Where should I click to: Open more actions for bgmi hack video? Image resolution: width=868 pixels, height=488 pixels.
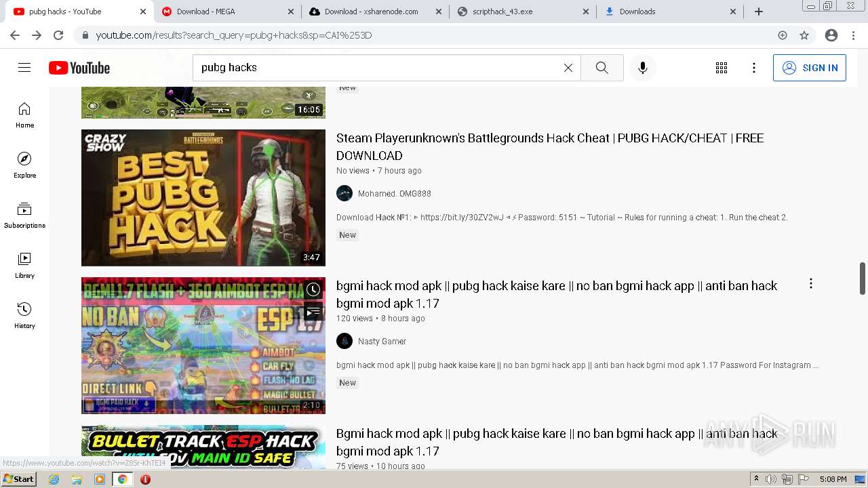point(810,284)
